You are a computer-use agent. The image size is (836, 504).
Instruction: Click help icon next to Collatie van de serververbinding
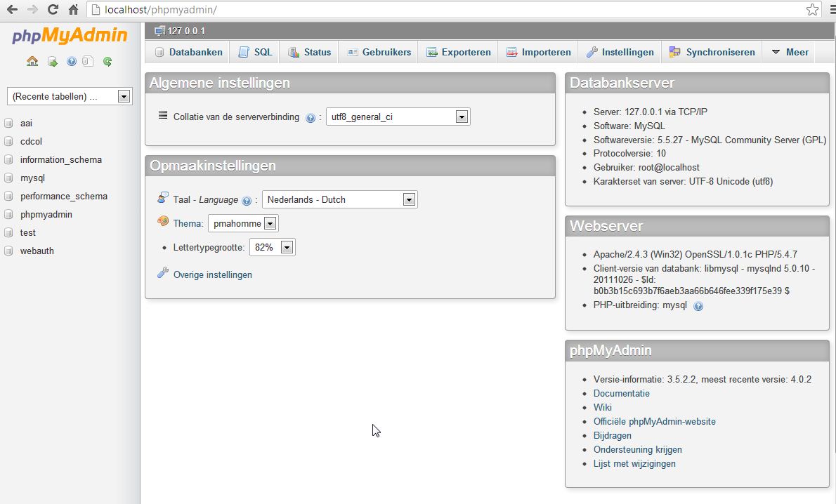[x=311, y=118]
